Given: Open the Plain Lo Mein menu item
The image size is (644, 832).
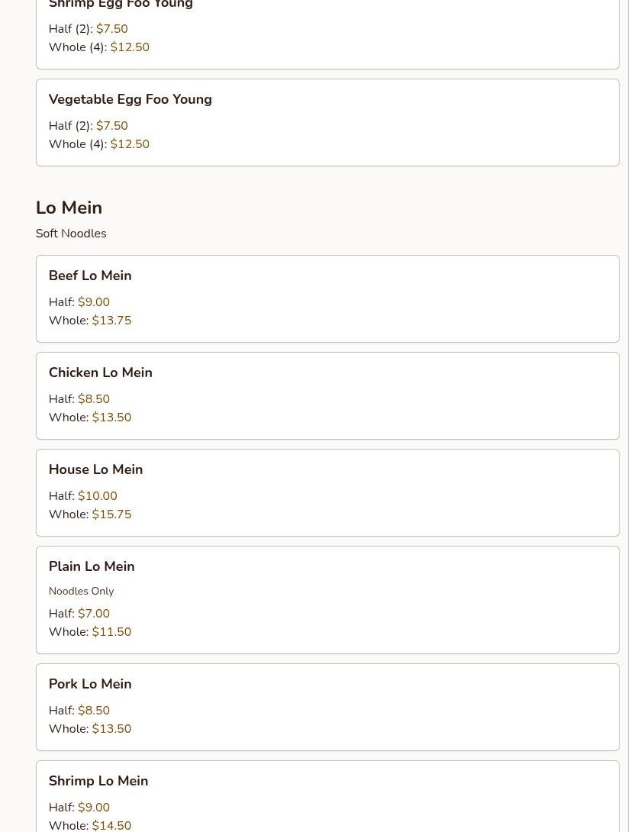Looking at the screenshot, I should [92, 566].
